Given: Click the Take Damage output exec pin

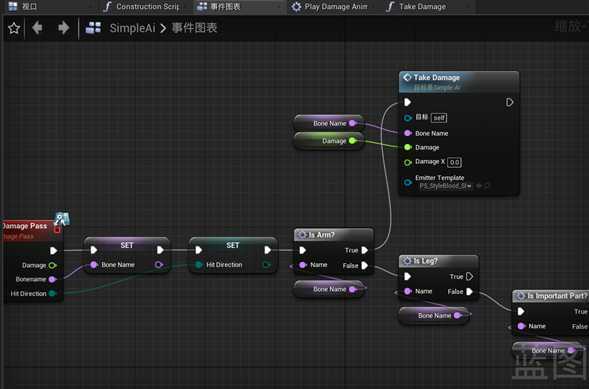Looking at the screenshot, I should point(510,102).
